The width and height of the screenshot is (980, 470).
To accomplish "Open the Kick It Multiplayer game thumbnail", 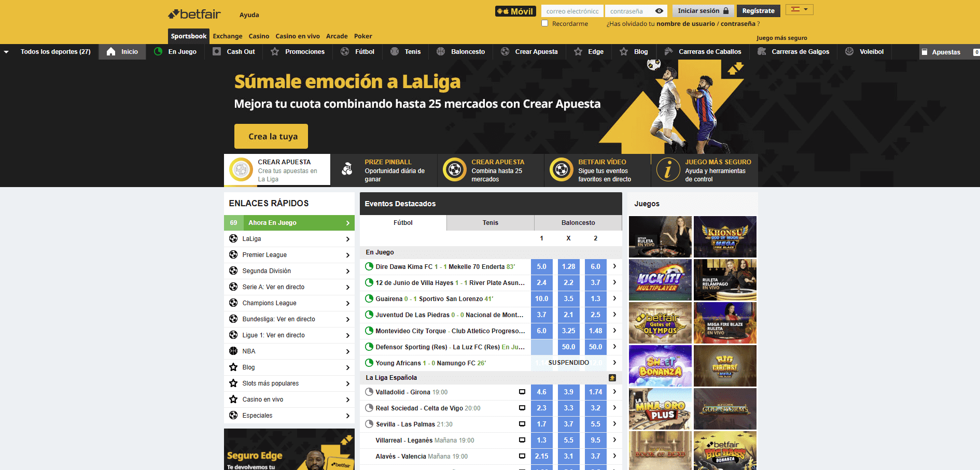I will (x=660, y=280).
